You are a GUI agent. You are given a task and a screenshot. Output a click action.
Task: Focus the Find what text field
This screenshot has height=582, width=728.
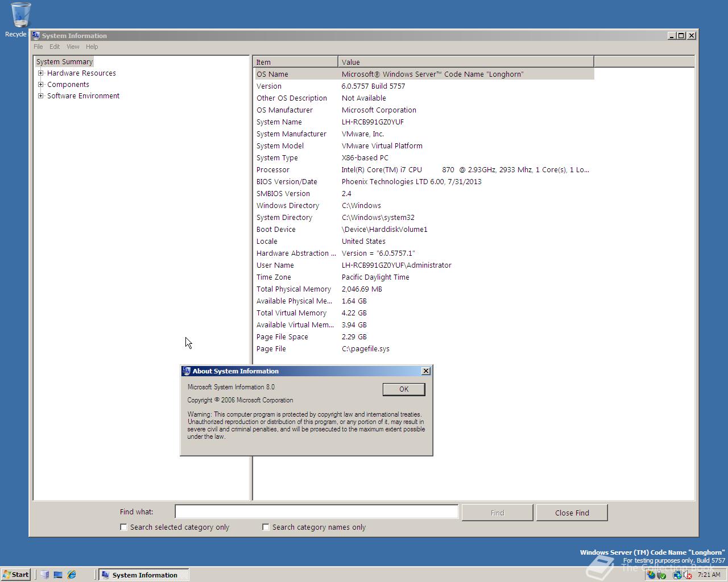pyautogui.click(x=316, y=512)
